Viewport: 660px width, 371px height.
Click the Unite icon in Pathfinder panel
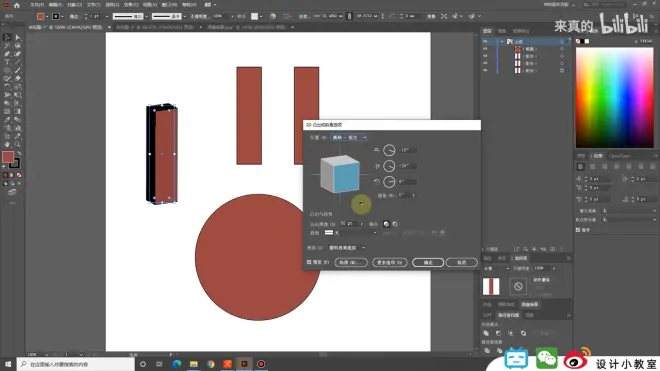(486, 333)
